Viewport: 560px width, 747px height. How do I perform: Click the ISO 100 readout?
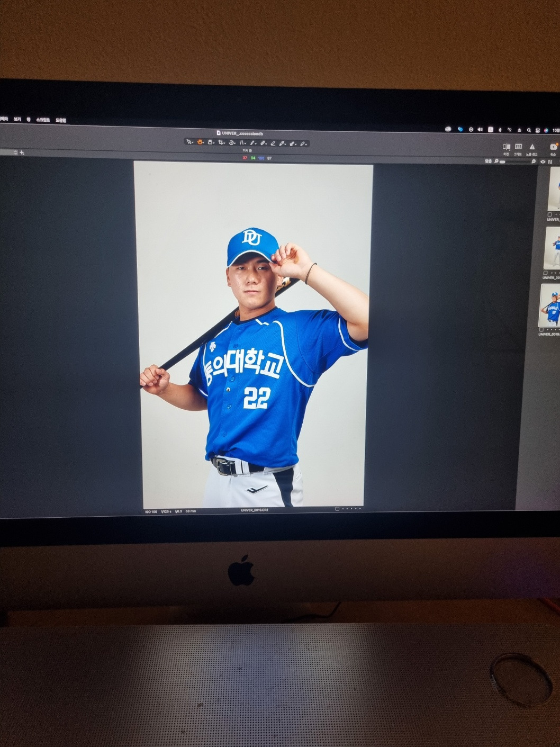pos(151,511)
